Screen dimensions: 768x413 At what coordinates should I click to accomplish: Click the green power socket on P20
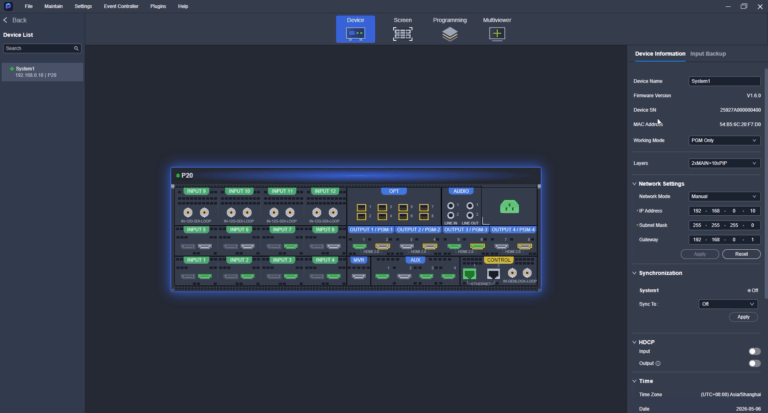point(509,207)
